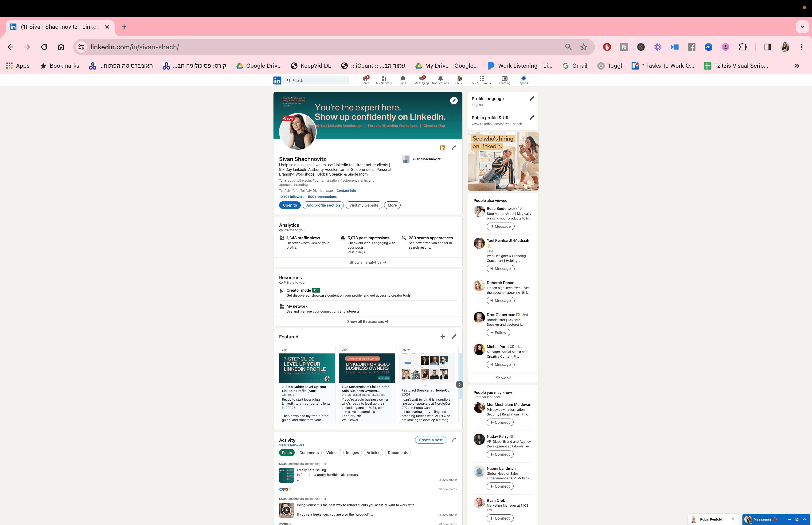
Task: Open the Toggl bookmark
Action: [x=610, y=66]
